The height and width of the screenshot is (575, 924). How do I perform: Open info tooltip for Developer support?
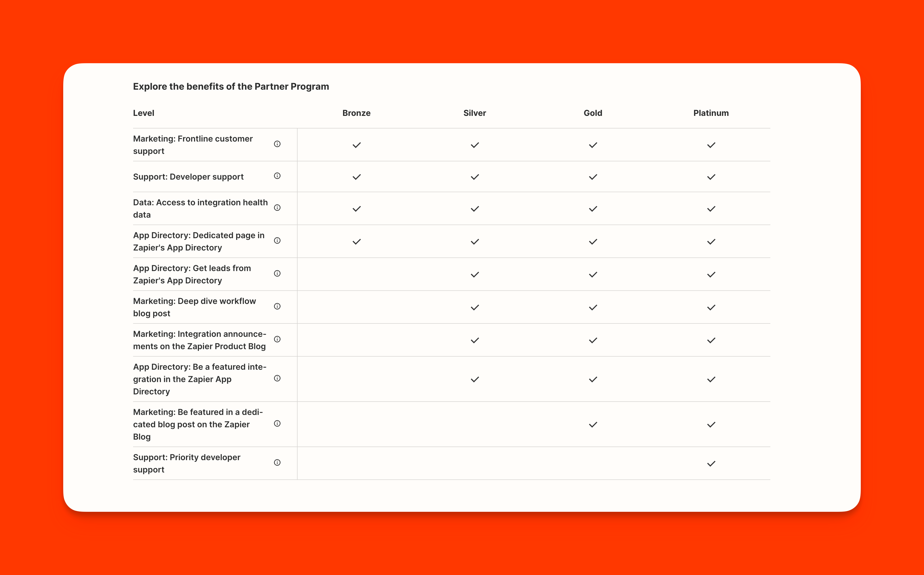[277, 176]
